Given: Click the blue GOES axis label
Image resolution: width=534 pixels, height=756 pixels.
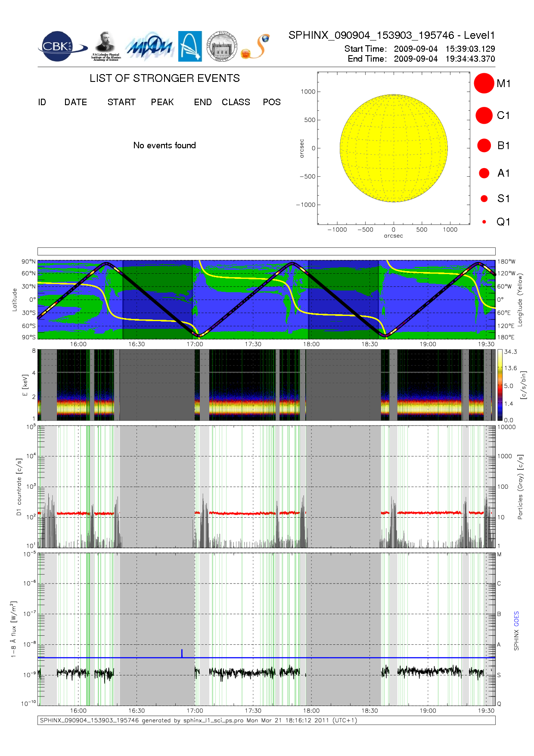Looking at the screenshot, I should pos(516,619).
